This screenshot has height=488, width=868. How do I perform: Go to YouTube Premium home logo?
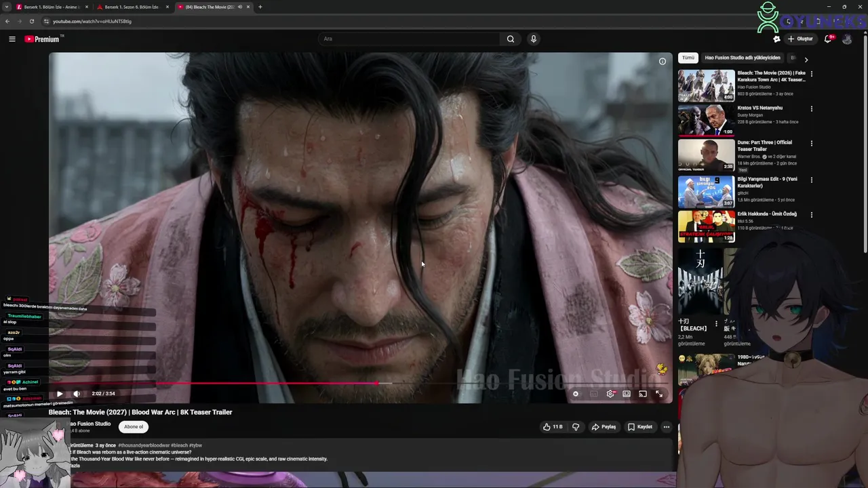coord(43,39)
